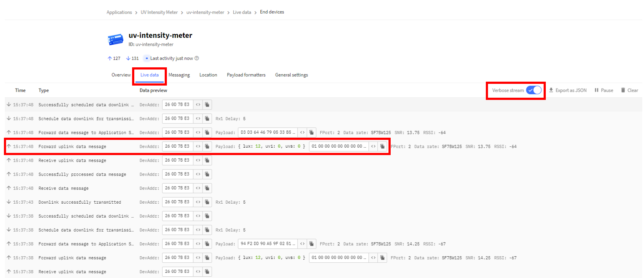
Task: Clear the live data events
Action: tap(629, 90)
